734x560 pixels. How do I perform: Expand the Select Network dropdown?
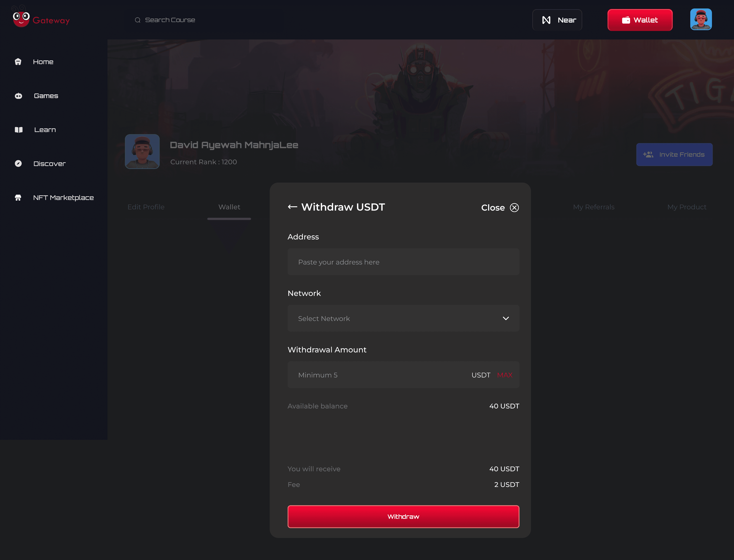coord(403,318)
